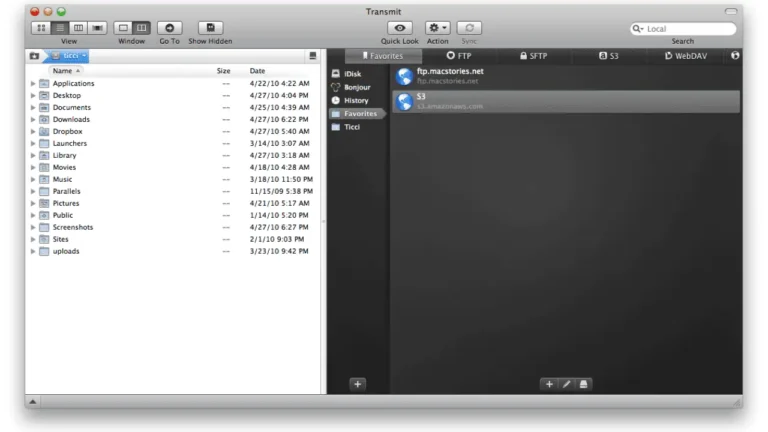Expand the Launchers folder

(x=33, y=144)
